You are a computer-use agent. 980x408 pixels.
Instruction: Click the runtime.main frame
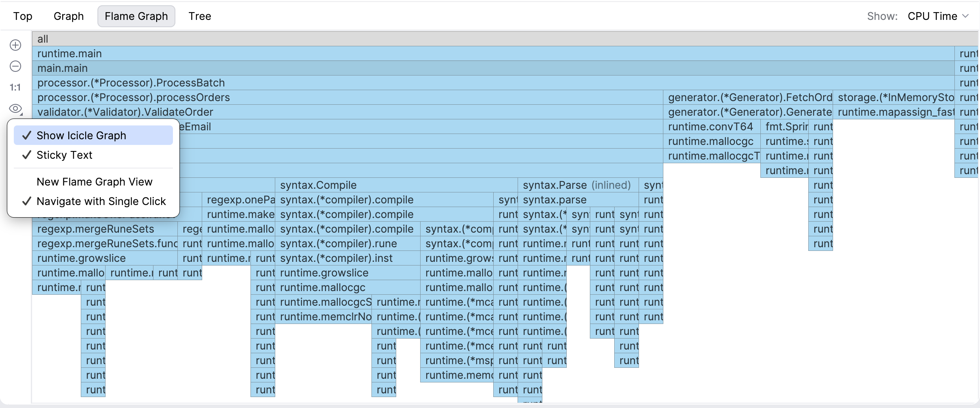493,54
